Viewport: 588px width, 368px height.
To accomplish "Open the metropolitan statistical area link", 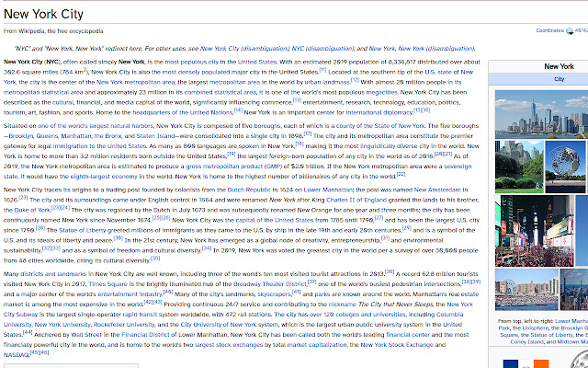I will (43, 92).
